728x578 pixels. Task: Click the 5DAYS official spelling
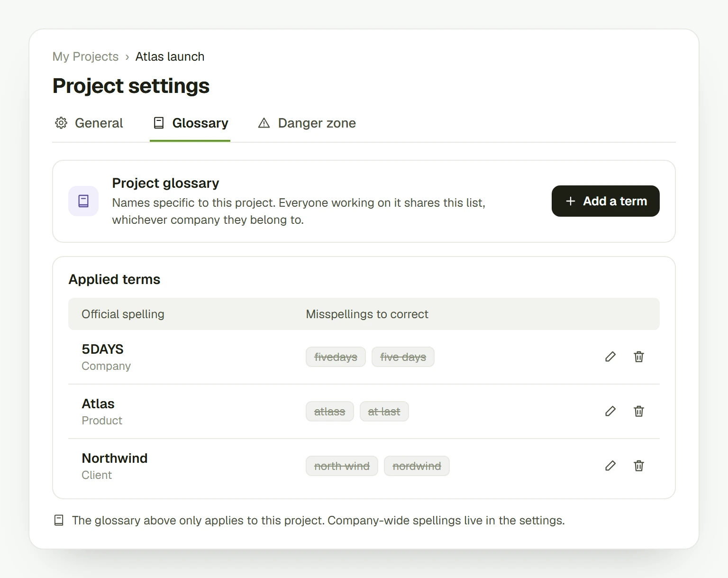pyautogui.click(x=102, y=349)
